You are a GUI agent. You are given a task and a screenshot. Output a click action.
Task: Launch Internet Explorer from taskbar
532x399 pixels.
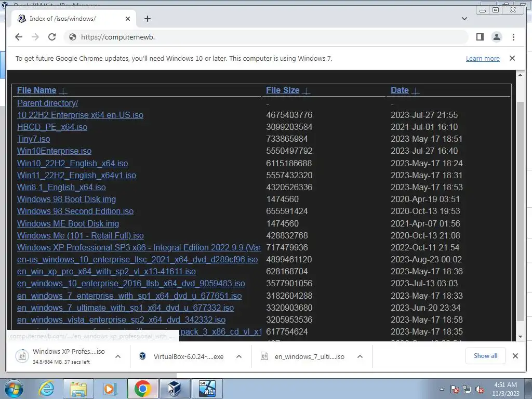click(x=46, y=389)
